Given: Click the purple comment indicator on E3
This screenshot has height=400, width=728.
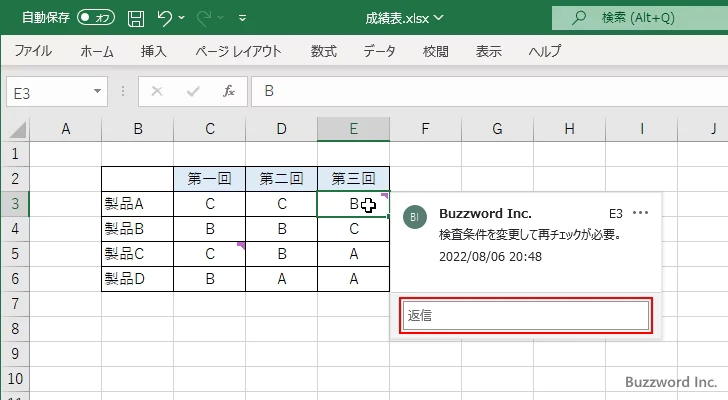Looking at the screenshot, I should 385,195.
